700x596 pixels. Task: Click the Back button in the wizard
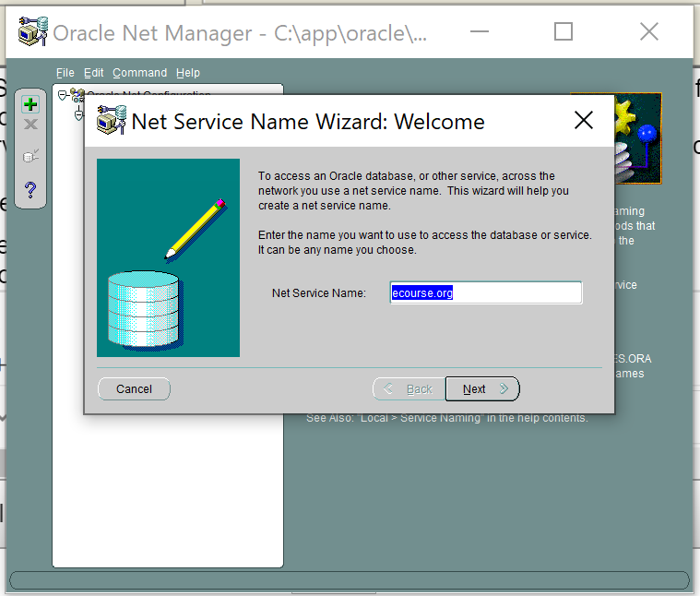coord(409,389)
